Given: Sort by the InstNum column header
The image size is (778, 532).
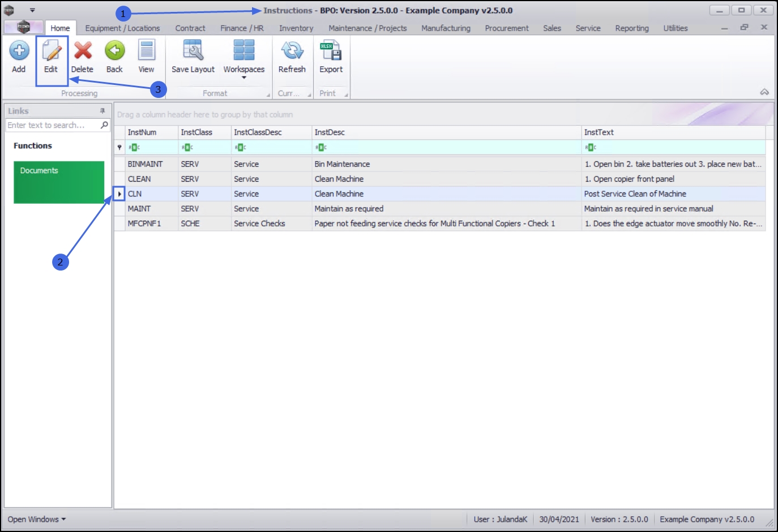Looking at the screenshot, I should pyautogui.click(x=151, y=132).
